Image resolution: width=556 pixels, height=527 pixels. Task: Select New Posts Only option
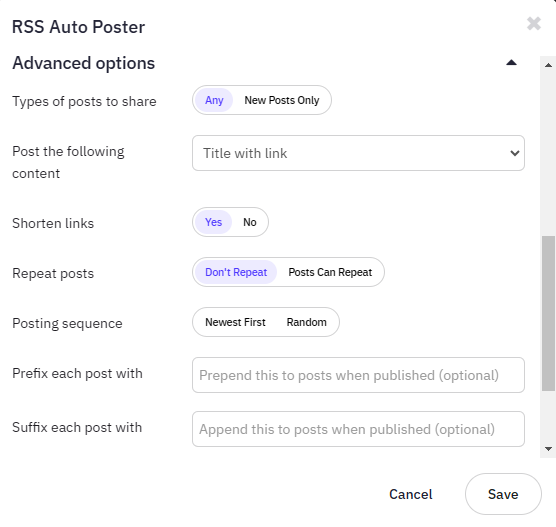coord(282,100)
